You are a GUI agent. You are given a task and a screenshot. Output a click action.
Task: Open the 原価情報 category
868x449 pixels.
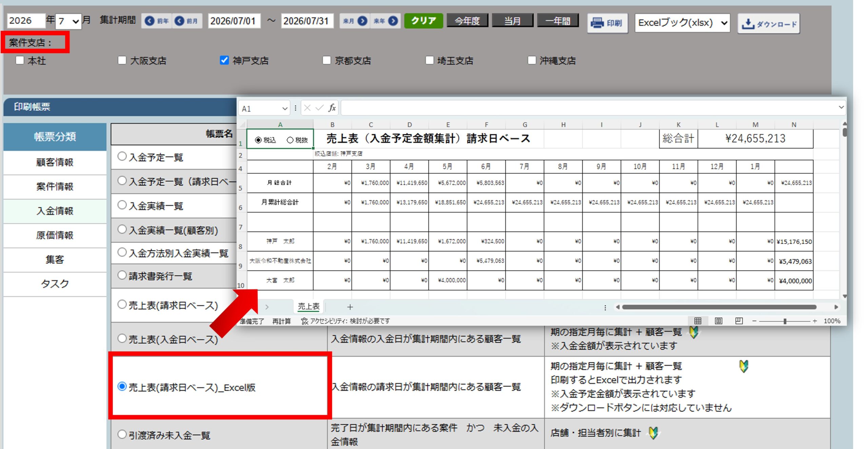pyautogui.click(x=55, y=236)
